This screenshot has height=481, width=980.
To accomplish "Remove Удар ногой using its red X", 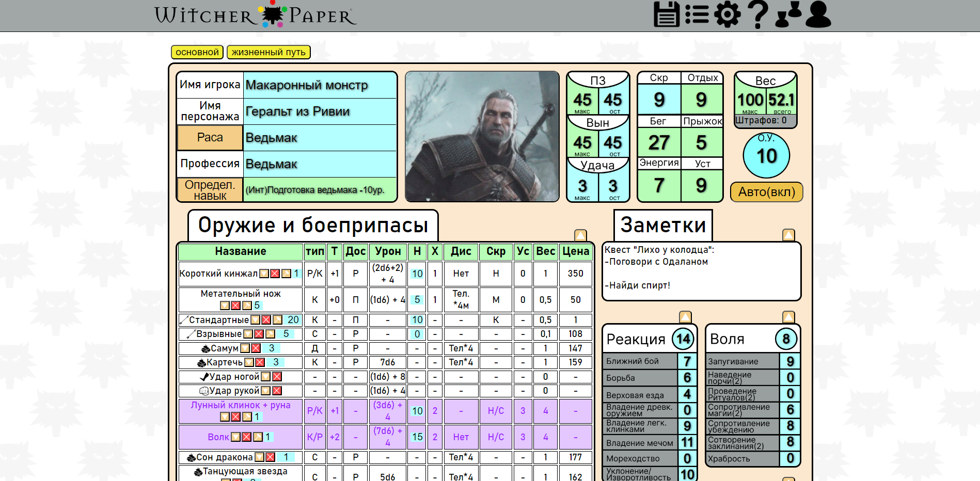I will click(277, 377).
